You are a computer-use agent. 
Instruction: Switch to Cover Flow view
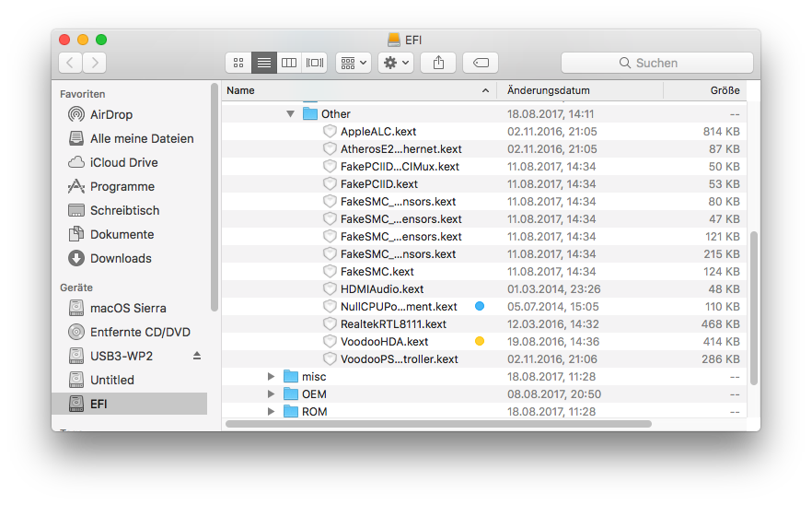(314, 63)
